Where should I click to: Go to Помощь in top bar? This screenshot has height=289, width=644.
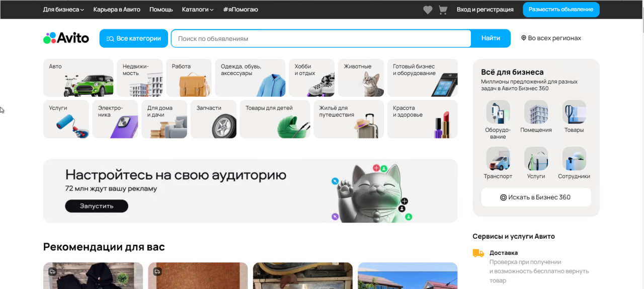pos(161,10)
